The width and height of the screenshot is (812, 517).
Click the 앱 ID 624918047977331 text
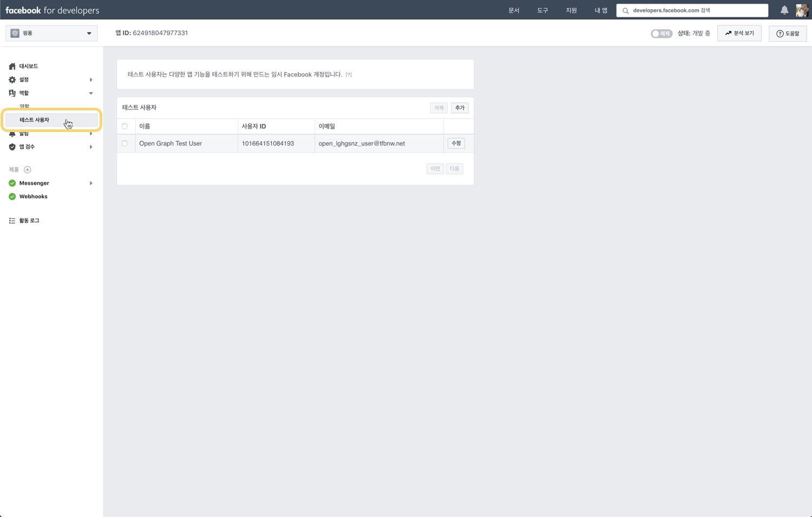[x=152, y=33]
